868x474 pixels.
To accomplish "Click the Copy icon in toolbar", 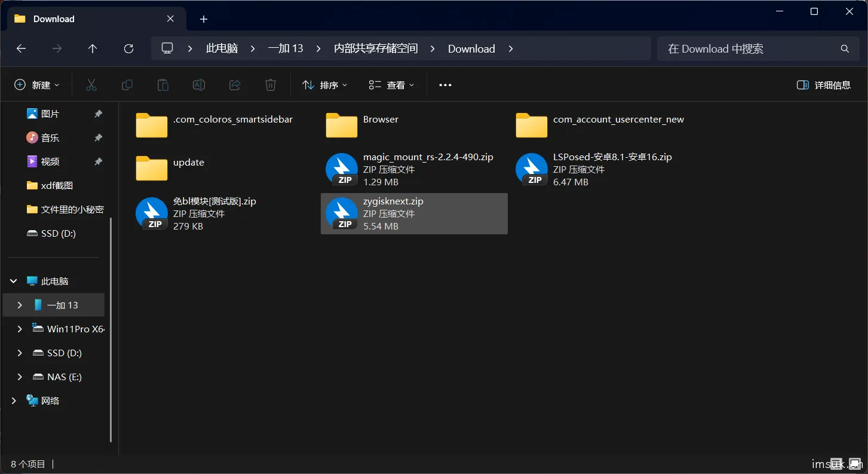I will click(127, 85).
